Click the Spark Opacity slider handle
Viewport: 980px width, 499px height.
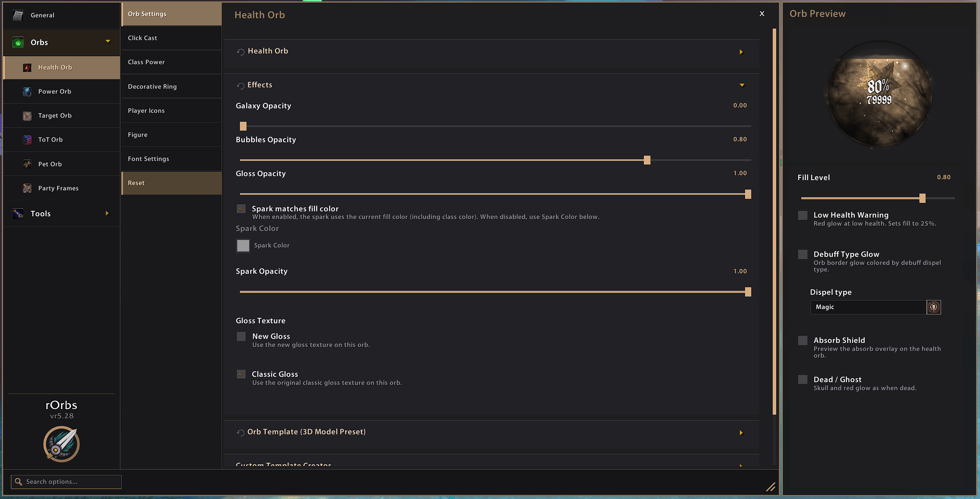pyautogui.click(x=748, y=292)
